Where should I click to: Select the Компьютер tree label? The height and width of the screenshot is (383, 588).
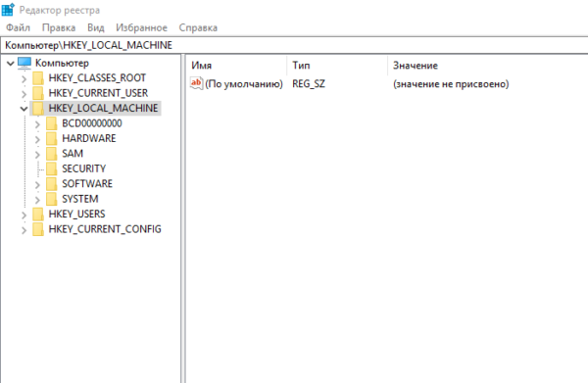pos(62,63)
